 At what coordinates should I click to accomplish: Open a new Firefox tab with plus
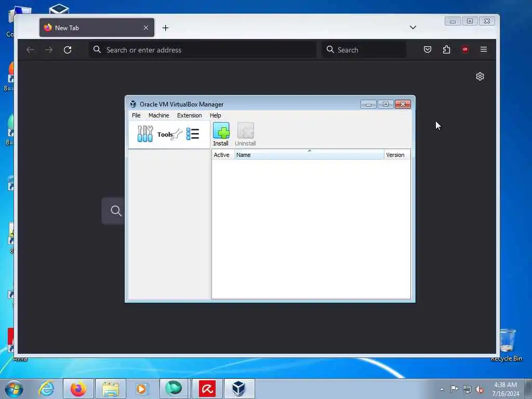(x=165, y=28)
